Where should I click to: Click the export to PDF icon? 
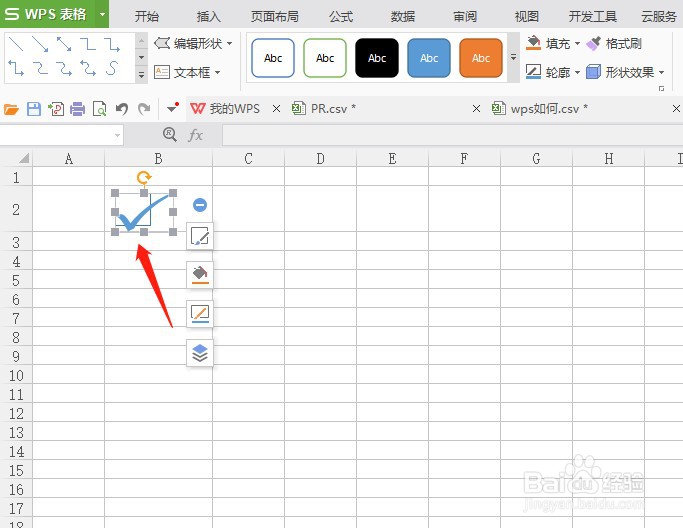coord(56,108)
